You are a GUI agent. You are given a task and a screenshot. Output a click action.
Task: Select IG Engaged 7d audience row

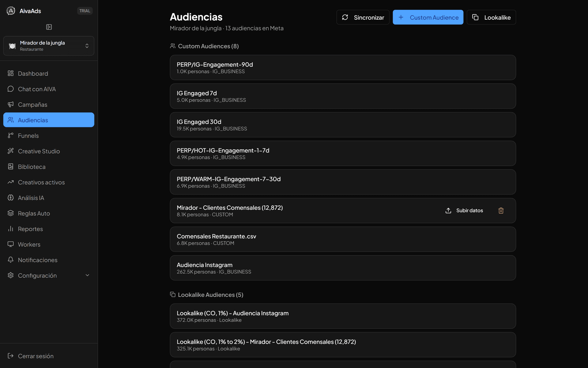click(343, 96)
